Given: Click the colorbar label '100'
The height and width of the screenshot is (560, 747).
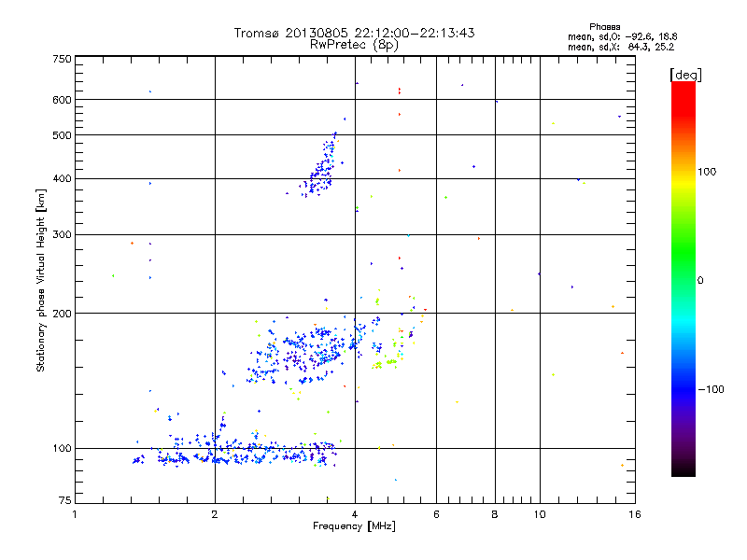Looking at the screenshot, I should (707, 172).
